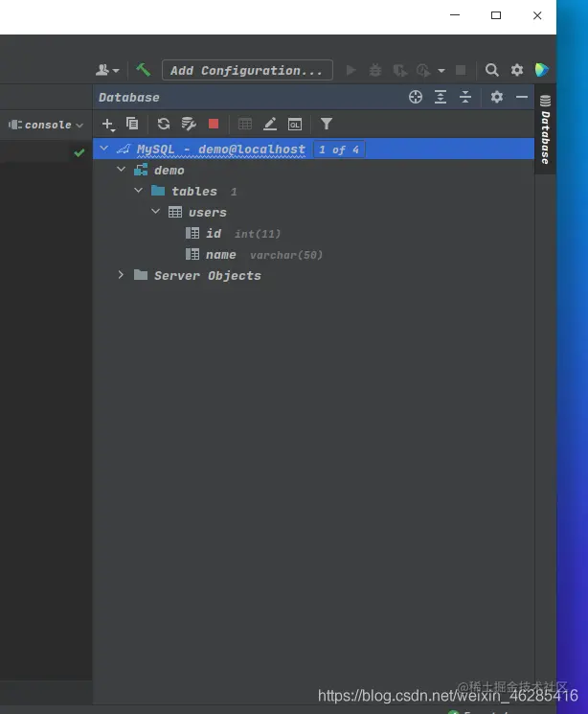Open IDE settings gear in main toolbar
588x714 pixels.
pyautogui.click(x=517, y=70)
